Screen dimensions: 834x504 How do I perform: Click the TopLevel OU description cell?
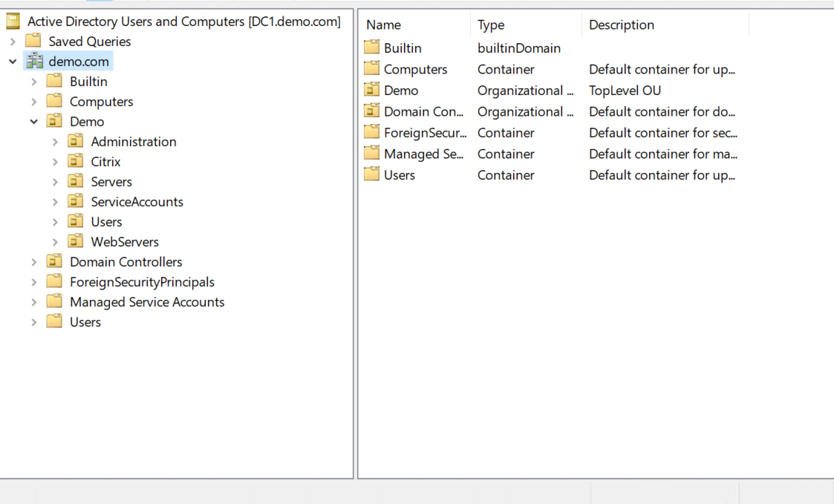click(625, 91)
